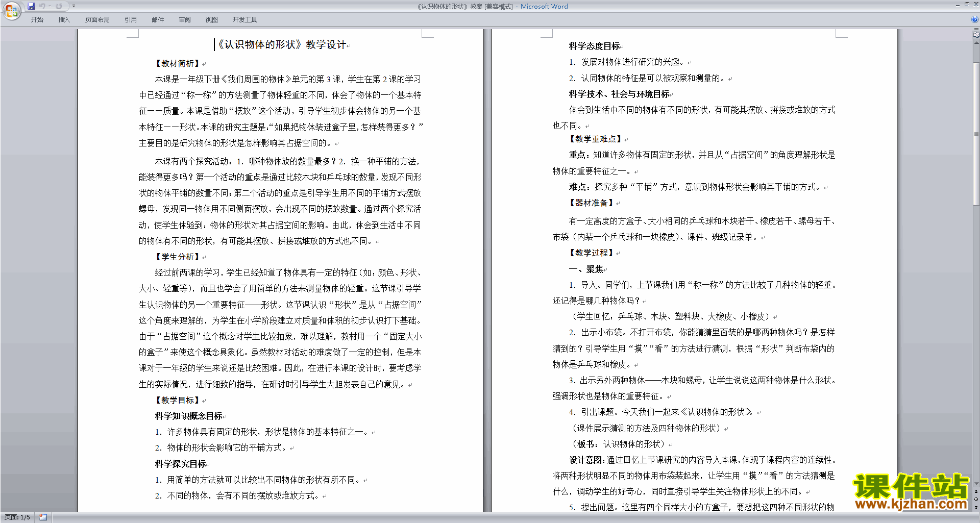Click the subheading 科学探究目标
This screenshot has width=980, height=523.
point(181,464)
